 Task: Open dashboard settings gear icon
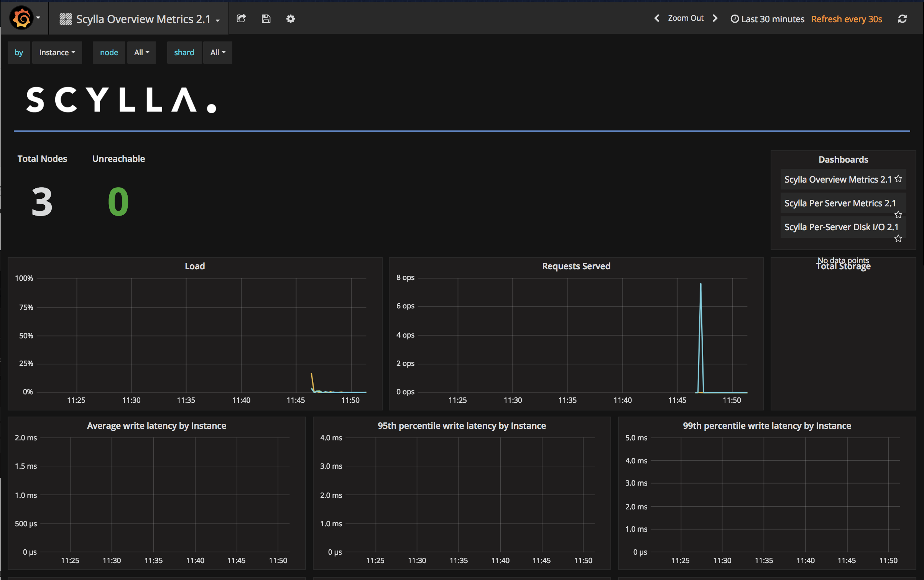point(291,18)
